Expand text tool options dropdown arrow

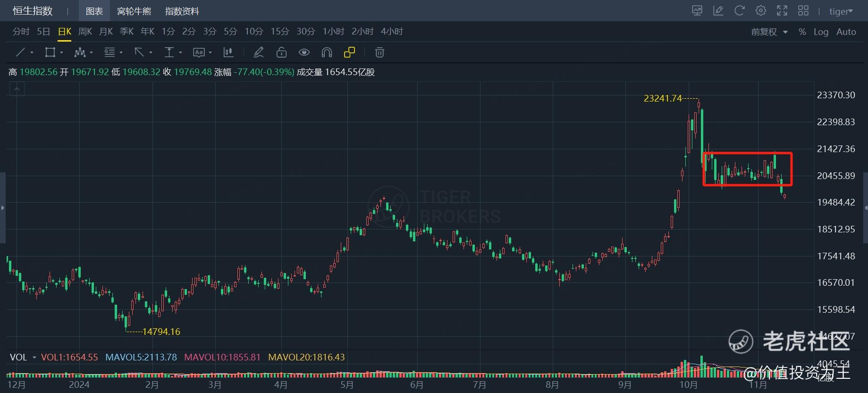(210, 53)
